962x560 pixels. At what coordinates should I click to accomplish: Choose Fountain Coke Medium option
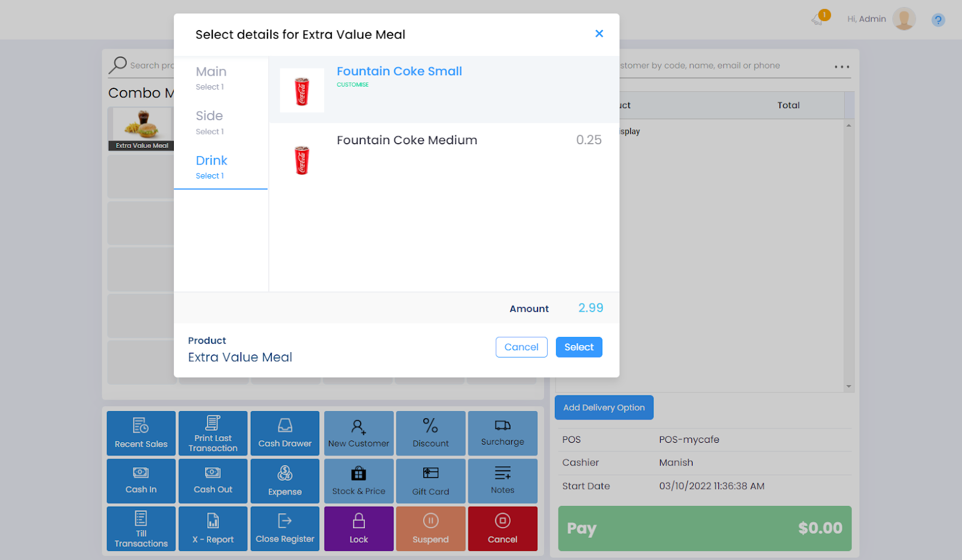pyautogui.click(x=407, y=141)
